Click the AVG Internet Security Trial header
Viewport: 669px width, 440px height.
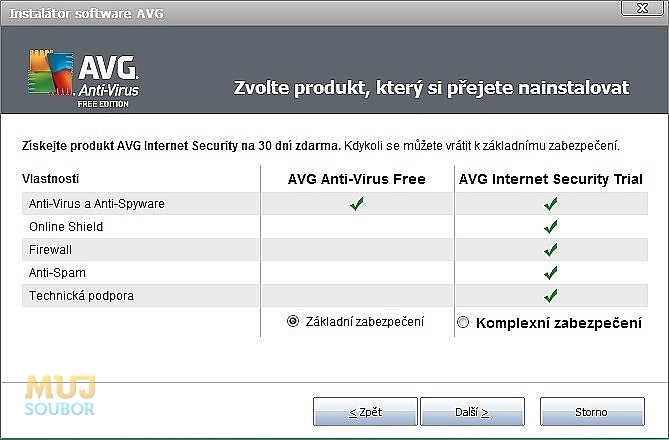(551, 179)
